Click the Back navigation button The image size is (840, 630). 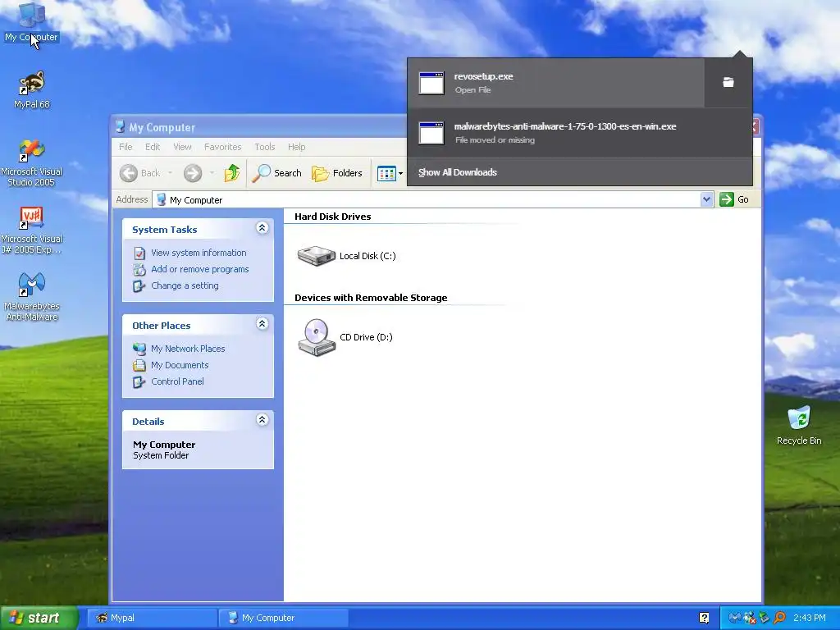(x=140, y=173)
